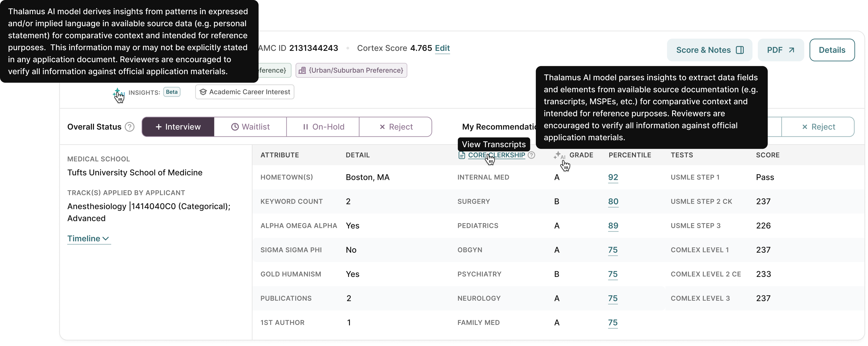Set Overall Status to Reject
This screenshot has height=346, width=868.
[396, 127]
